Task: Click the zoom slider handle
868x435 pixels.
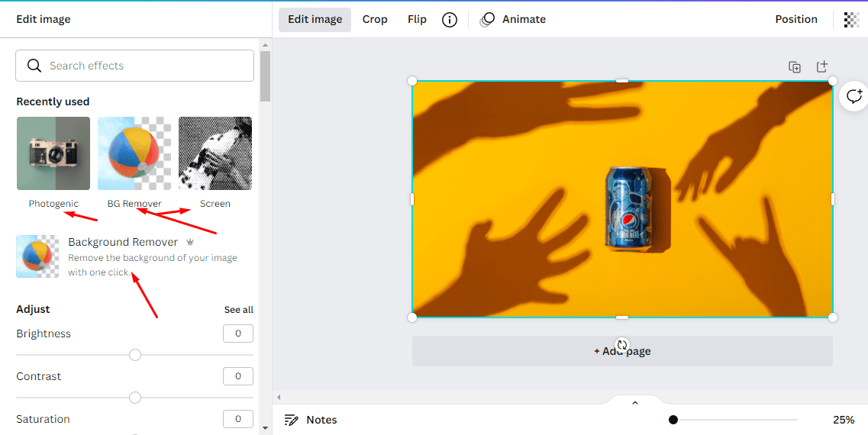Action: point(673,420)
